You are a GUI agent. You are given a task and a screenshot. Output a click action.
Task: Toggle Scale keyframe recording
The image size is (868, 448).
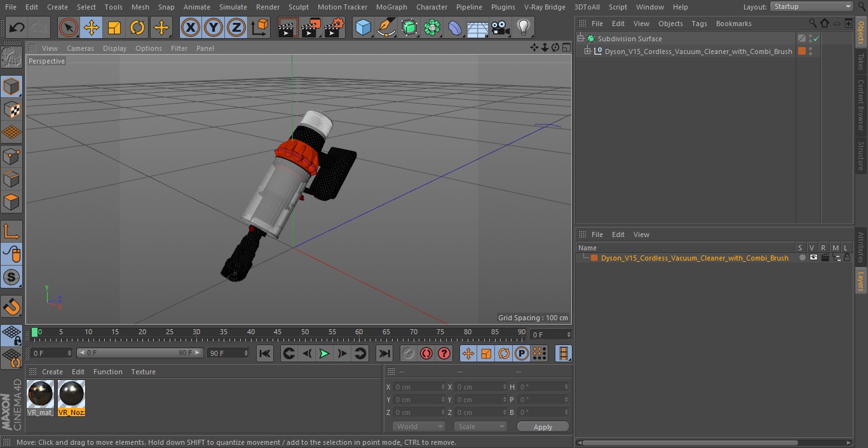[486, 353]
